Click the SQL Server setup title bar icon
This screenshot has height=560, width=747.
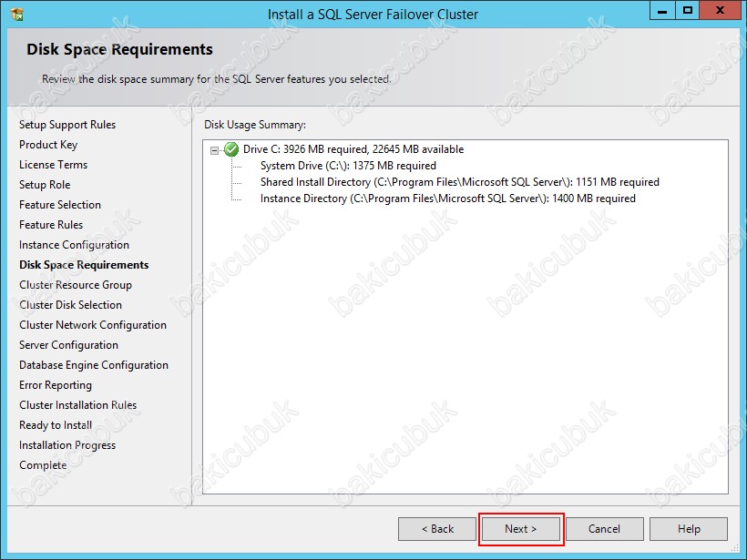point(17,14)
